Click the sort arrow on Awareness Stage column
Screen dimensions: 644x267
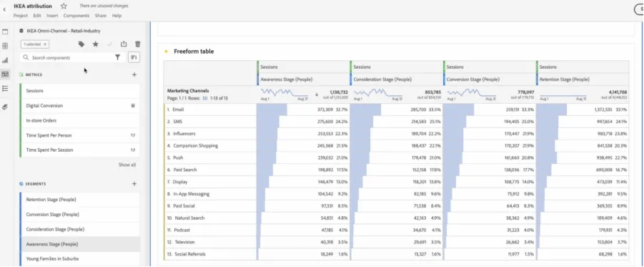[317, 94]
